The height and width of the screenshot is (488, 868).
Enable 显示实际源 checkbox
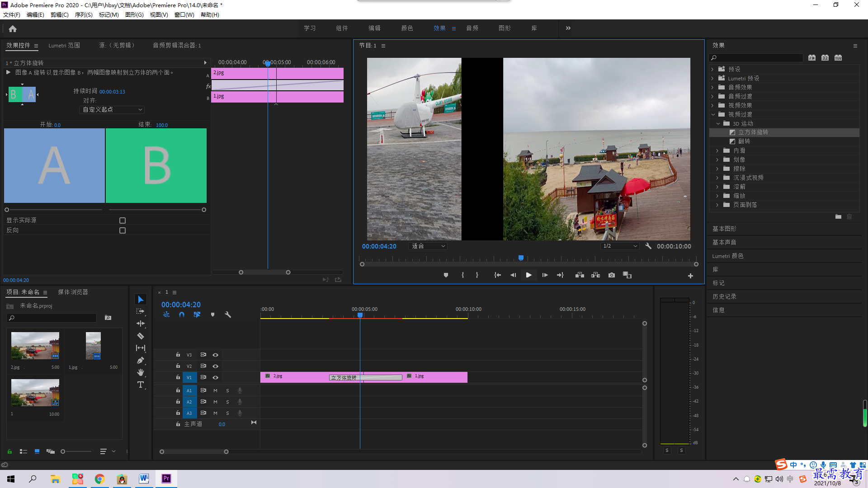coord(123,221)
